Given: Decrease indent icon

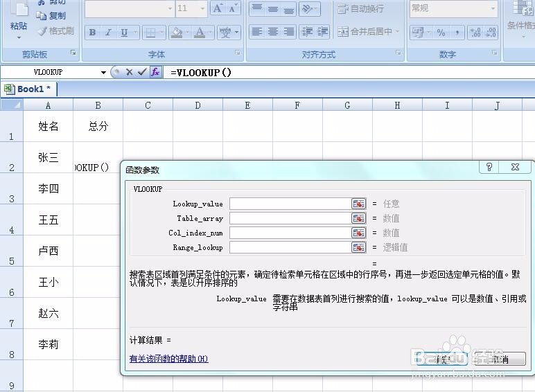Looking at the screenshot, I should pyautogui.click(x=307, y=32).
